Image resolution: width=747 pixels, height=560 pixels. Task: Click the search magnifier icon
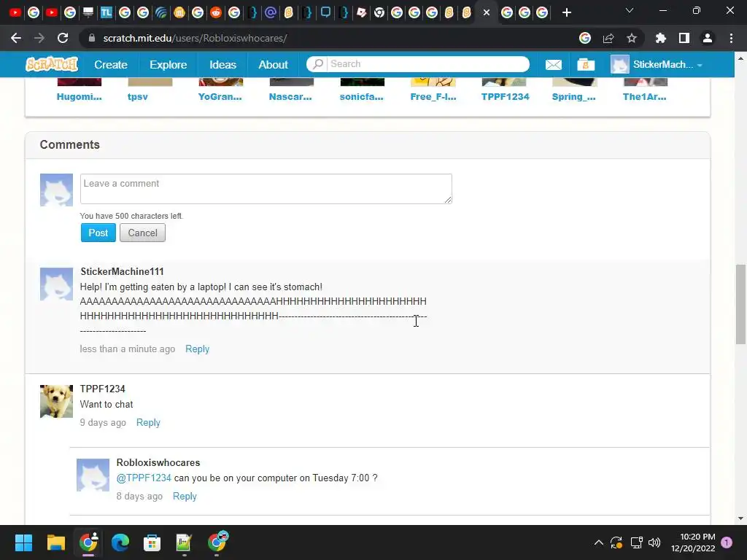[x=318, y=64]
